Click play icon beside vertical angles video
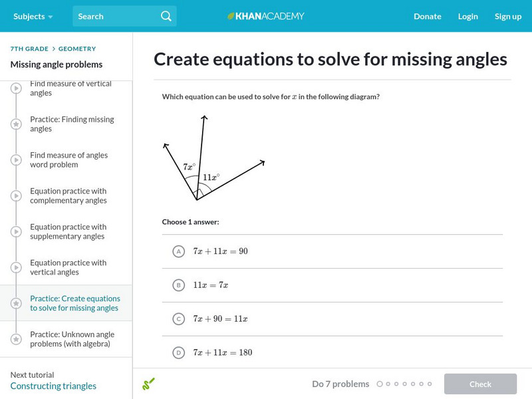 (16, 88)
